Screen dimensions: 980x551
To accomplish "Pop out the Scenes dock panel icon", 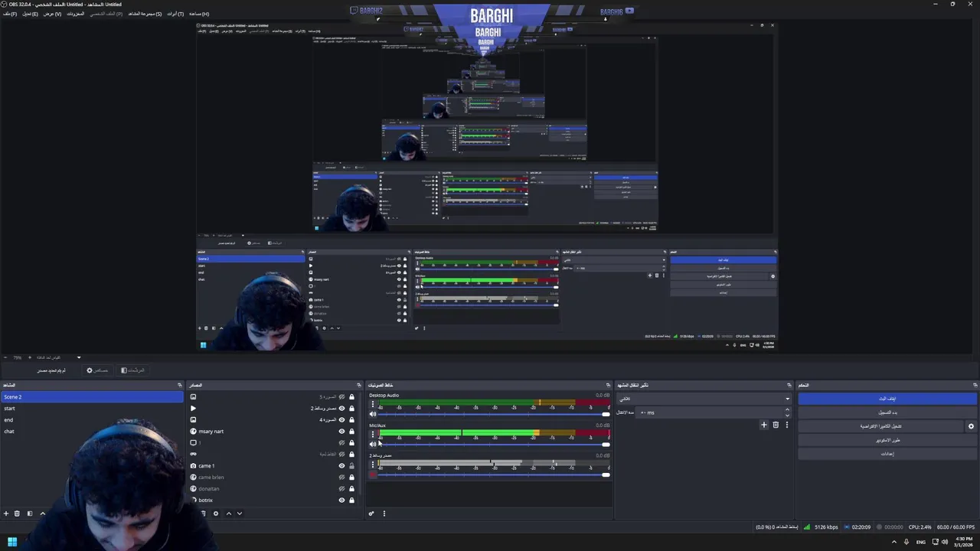I will point(180,385).
